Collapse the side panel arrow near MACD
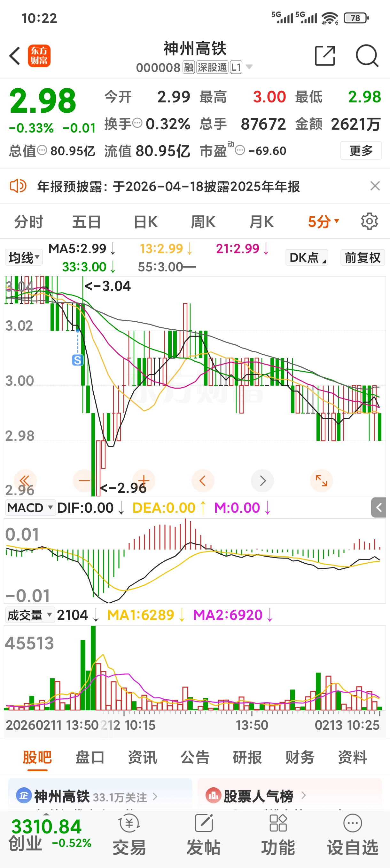 click(378, 507)
